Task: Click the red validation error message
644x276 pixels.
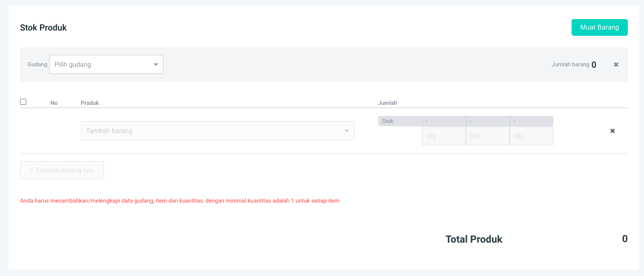Action: click(180, 201)
